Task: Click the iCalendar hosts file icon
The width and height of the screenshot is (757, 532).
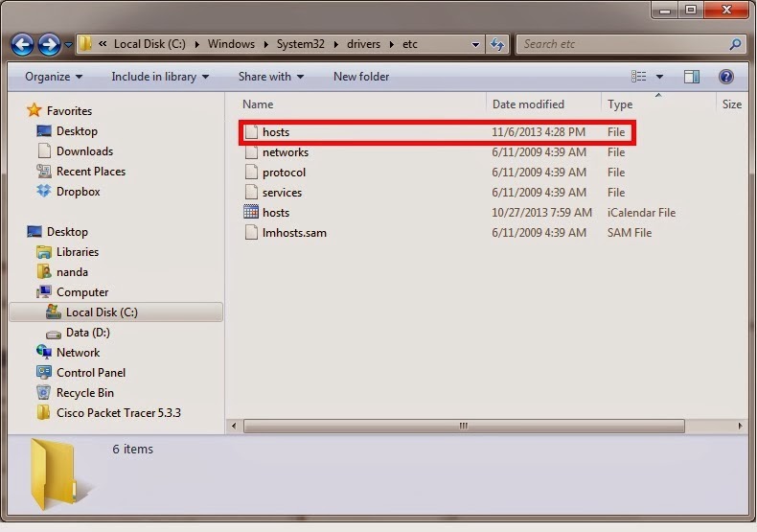Action: click(251, 213)
